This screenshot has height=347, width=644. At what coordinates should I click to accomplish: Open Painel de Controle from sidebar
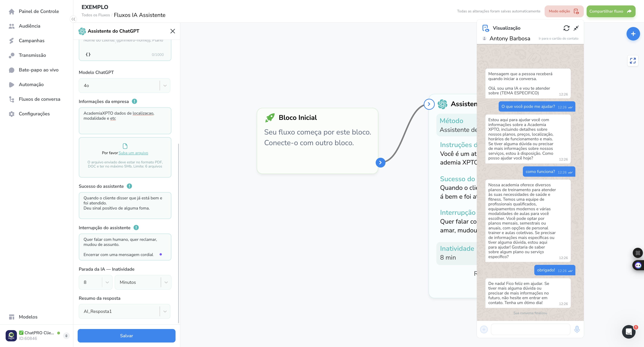coord(39,11)
